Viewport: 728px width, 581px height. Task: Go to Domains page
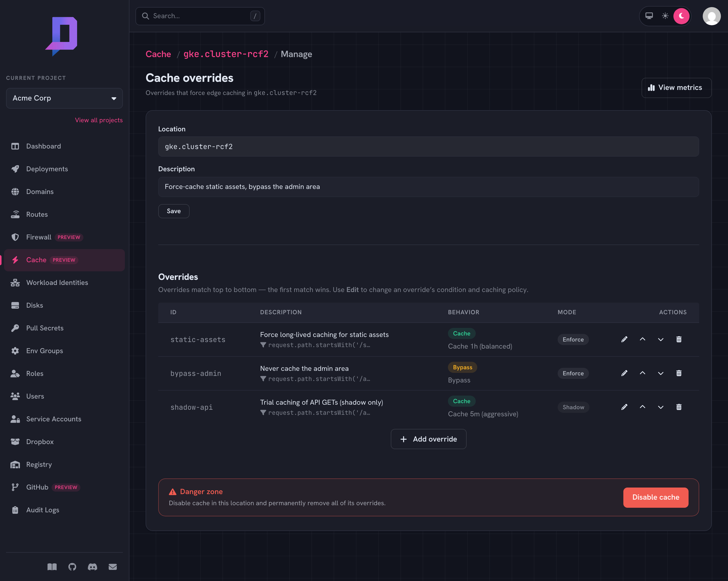64,192
